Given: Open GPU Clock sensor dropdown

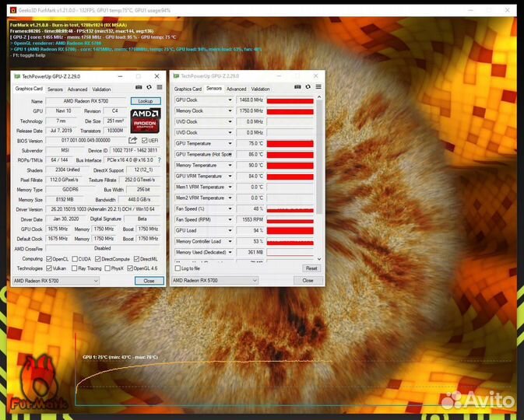Looking at the screenshot, I should tap(230, 100).
